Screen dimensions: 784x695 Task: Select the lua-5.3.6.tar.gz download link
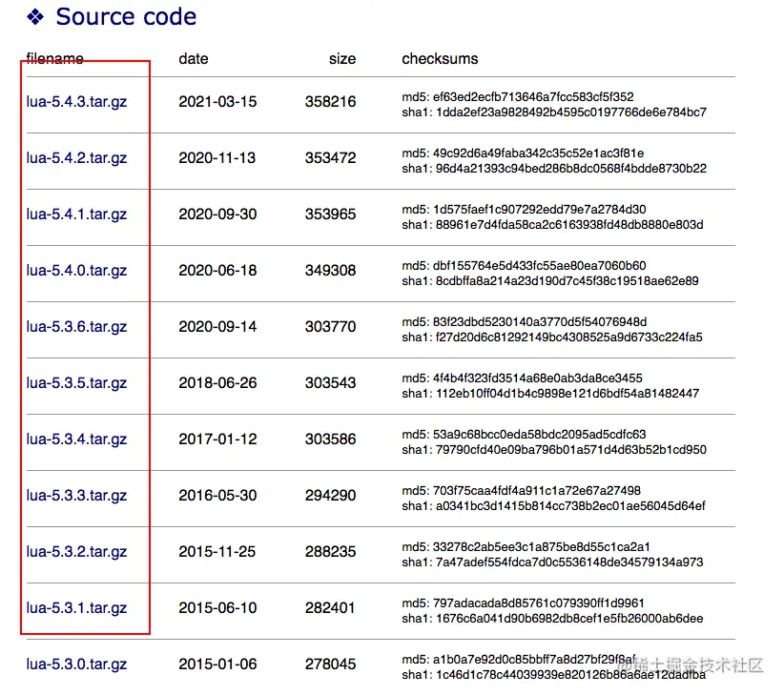[76, 328]
